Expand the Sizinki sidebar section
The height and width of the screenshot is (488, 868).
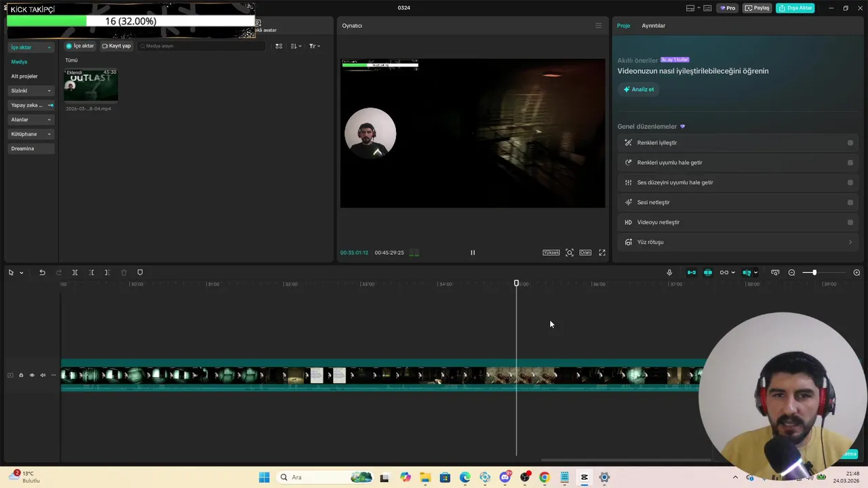tap(31, 91)
